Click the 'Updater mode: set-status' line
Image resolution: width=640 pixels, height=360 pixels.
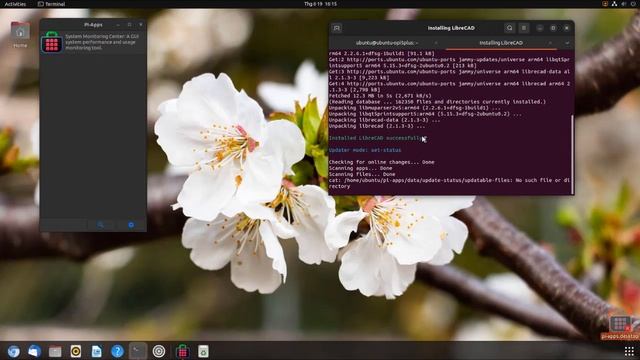coord(365,150)
